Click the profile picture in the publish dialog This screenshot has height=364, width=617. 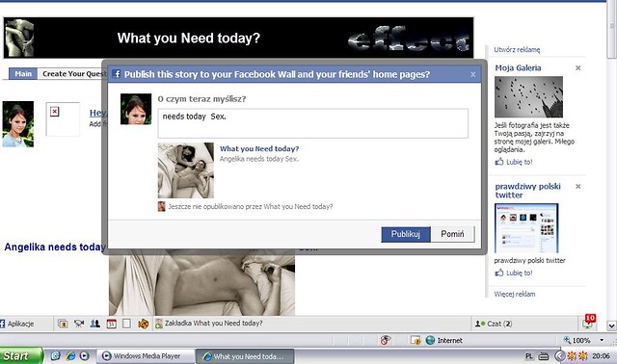136,109
